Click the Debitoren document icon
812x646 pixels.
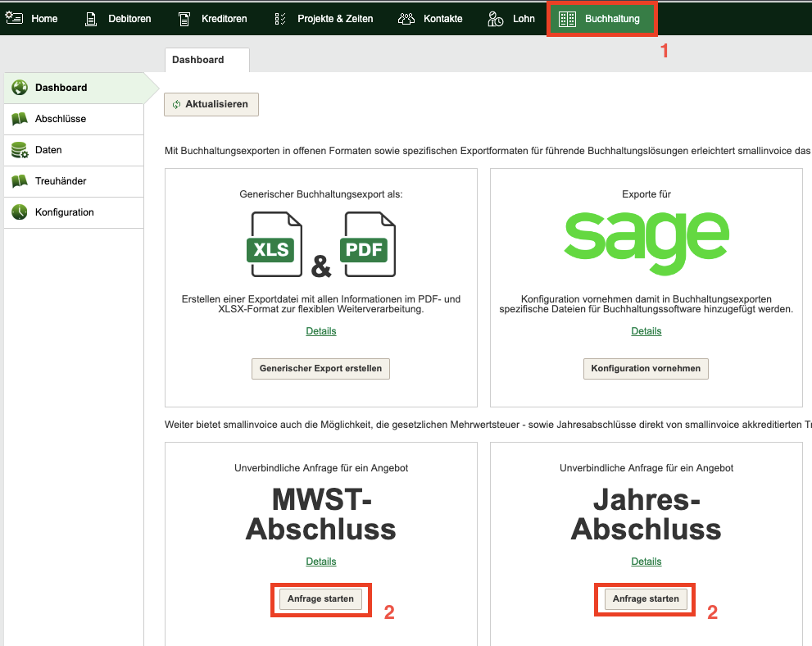pyautogui.click(x=91, y=19)
